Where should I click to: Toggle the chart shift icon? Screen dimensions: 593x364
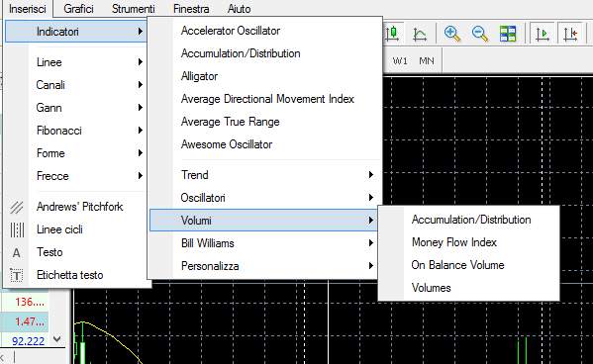[570, 34]
